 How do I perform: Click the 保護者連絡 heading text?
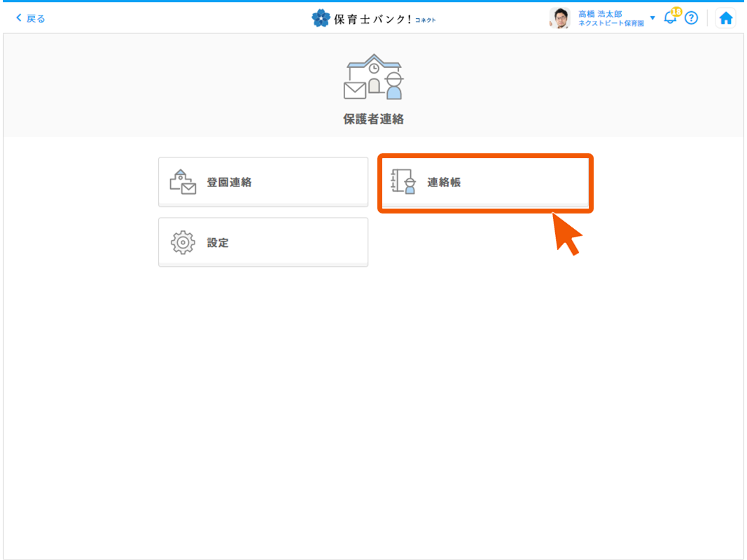[x=373, y=119]
